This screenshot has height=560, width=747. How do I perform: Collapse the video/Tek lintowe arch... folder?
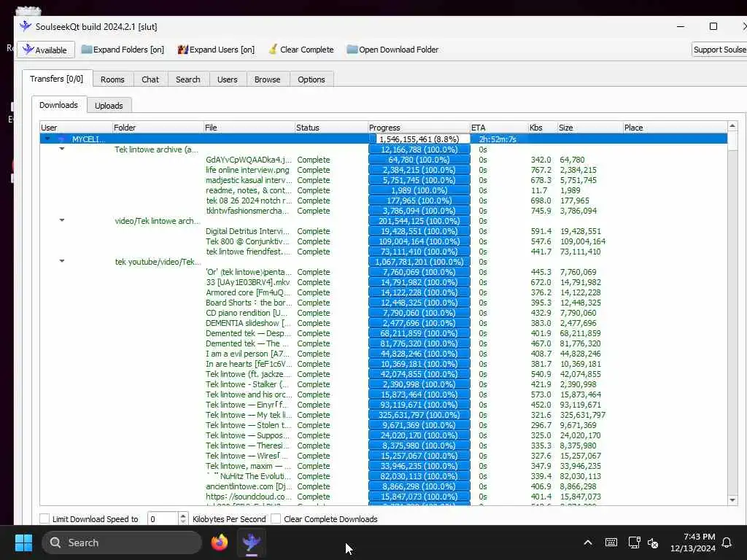62,220
